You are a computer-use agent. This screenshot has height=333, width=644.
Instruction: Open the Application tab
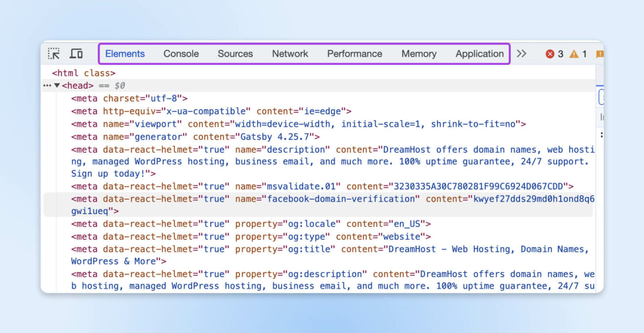(x=479, y=54)
